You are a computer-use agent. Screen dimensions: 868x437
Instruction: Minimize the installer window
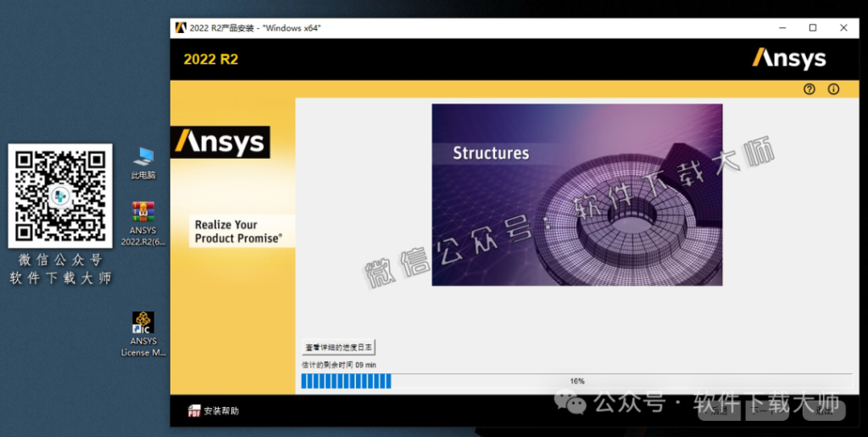pos(782,28)
